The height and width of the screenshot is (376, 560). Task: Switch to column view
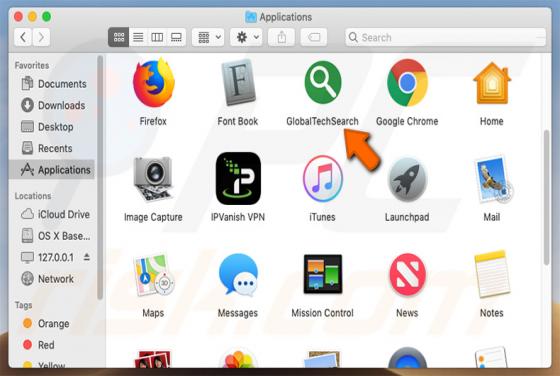157,37
